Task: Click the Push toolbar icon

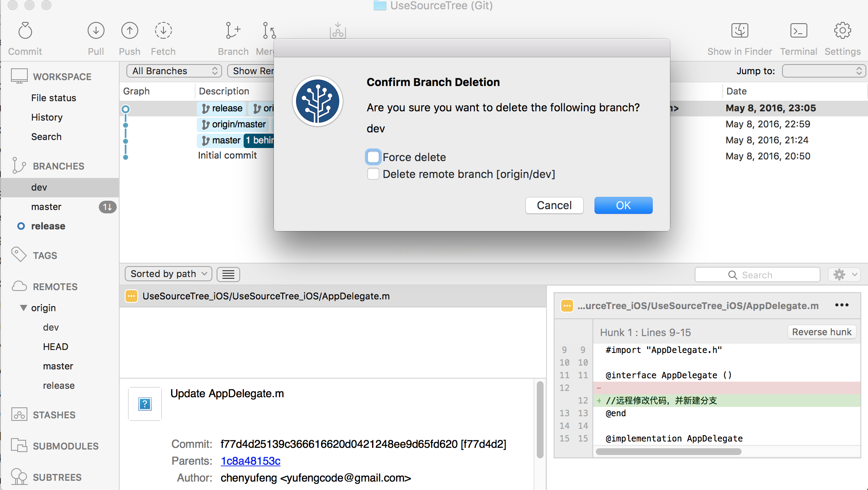Action: [129, 31]
